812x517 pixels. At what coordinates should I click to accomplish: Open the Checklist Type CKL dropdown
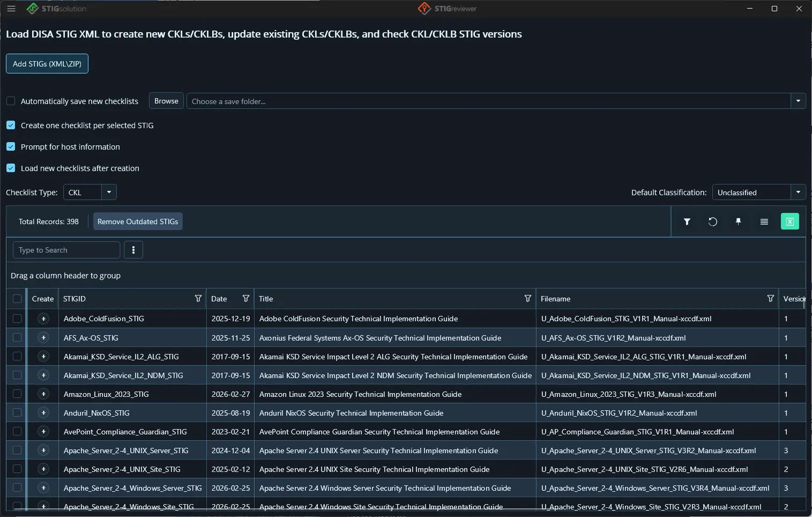coord(109,192)
